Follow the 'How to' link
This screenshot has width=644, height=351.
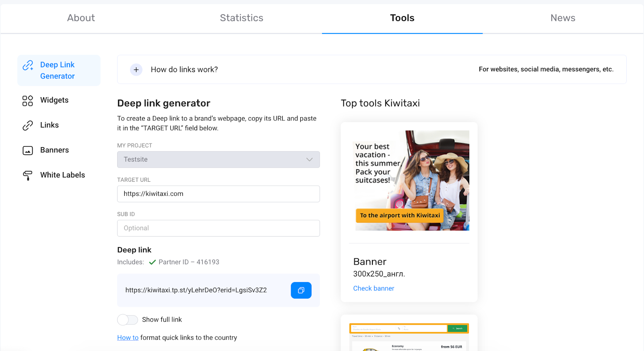pyautogui.click(x=128, y=338)
